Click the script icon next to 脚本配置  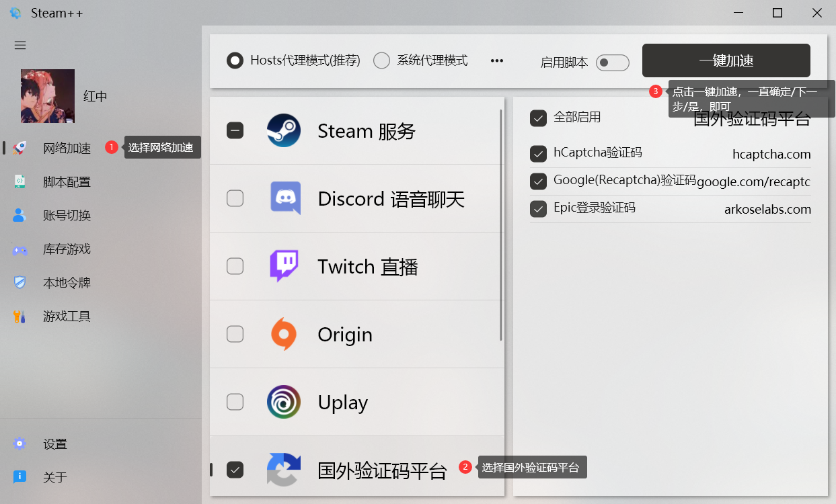(x=20, y=181)
